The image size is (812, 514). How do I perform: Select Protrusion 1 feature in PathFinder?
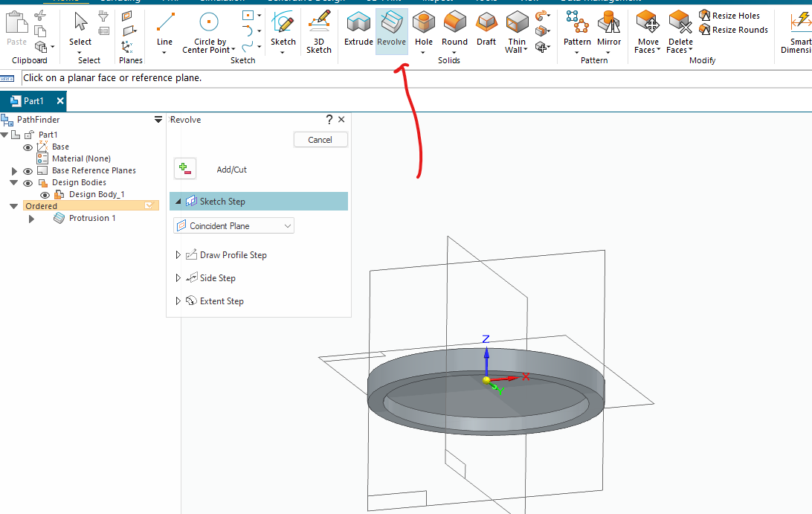pos(92,218)
